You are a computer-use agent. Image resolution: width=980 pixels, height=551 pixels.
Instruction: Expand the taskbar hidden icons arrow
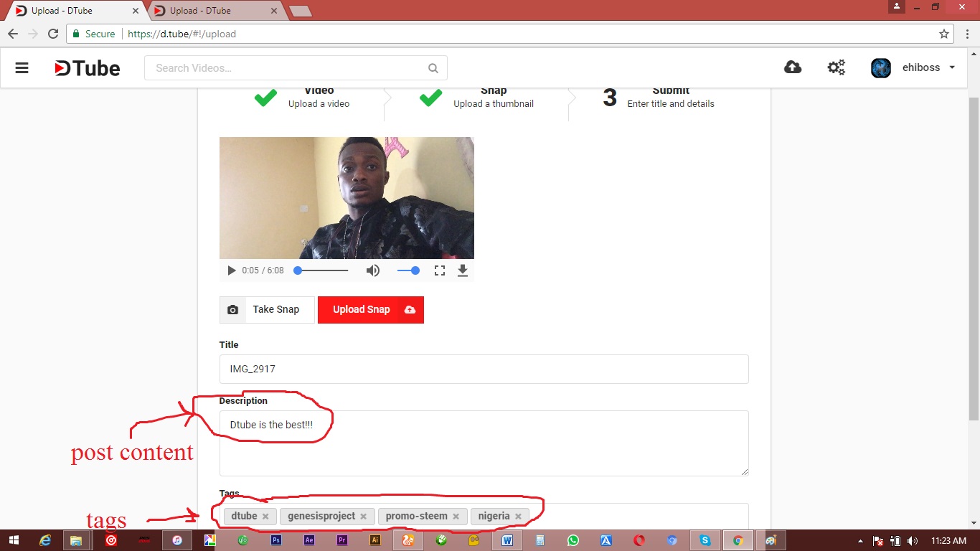pyautogui.click(x=860, y=540)
